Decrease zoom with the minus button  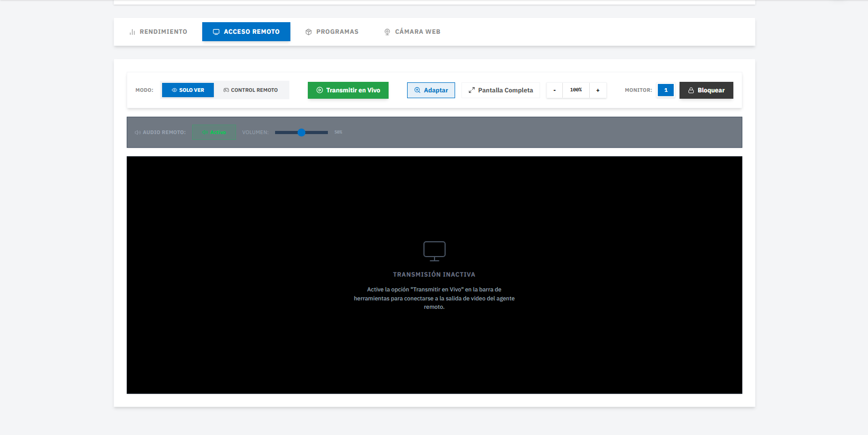(554, 90)
